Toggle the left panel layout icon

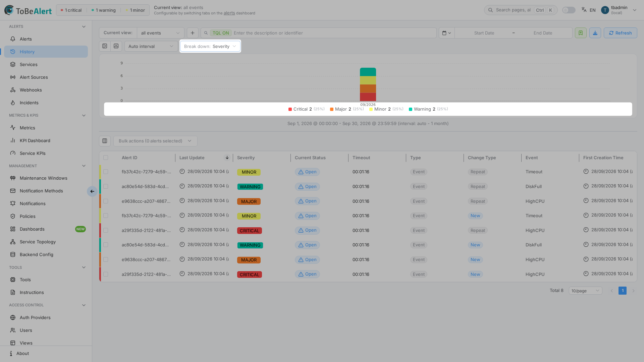point(105,46)
